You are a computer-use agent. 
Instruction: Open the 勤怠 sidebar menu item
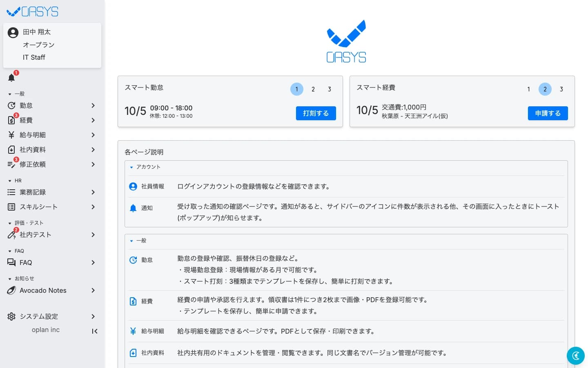click(x=52, y=105)
